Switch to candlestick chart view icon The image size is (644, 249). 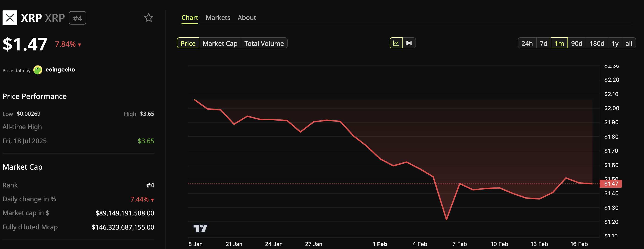point(409,43)
